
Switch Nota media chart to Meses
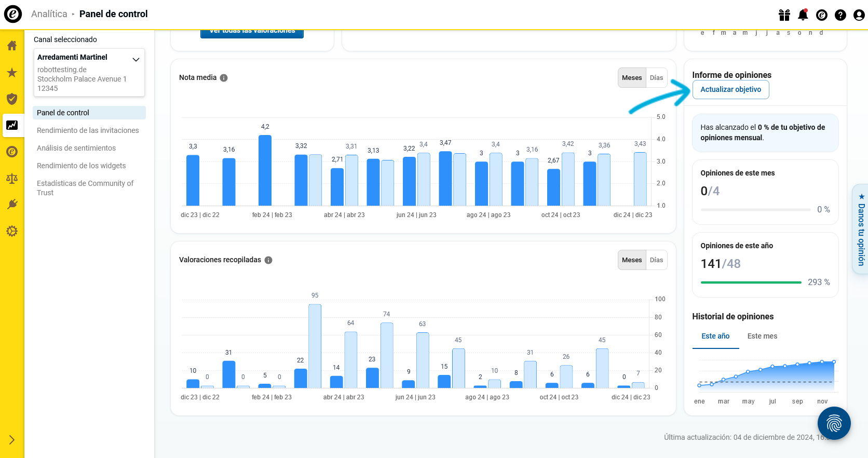(632, 78)
